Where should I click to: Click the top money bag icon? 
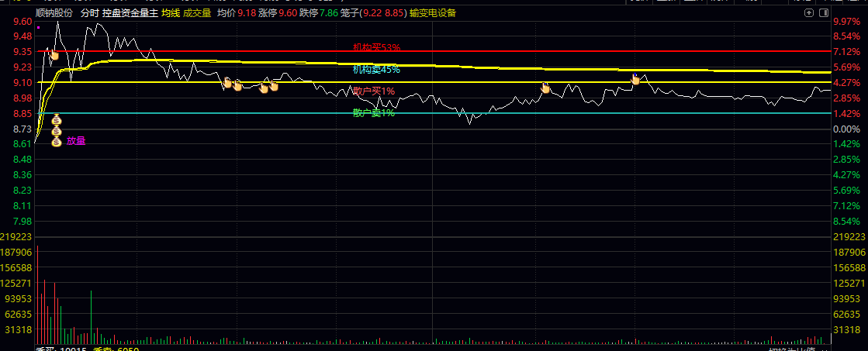click(57, 120)
